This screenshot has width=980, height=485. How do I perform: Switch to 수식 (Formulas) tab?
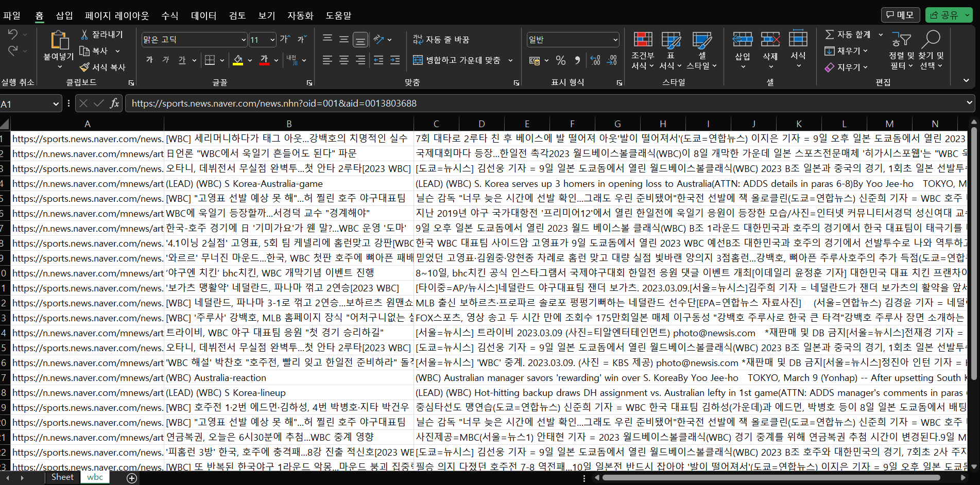(170, 15)
